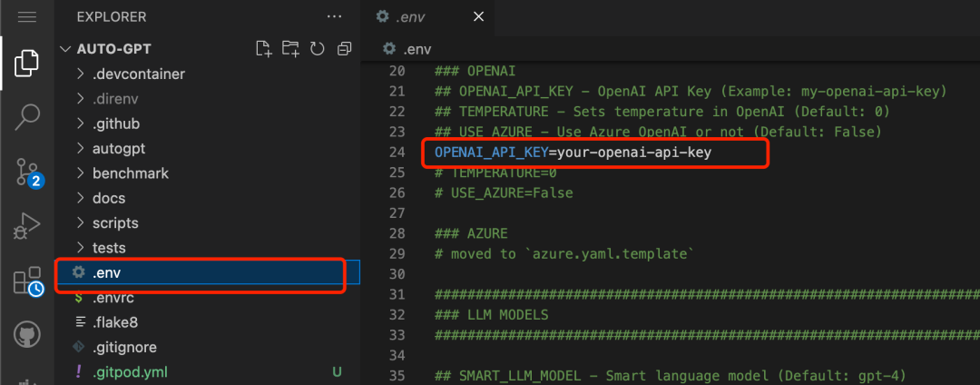Open the Search view
Viewport: 980px width, 385px height.
click(x=27, y=117)
